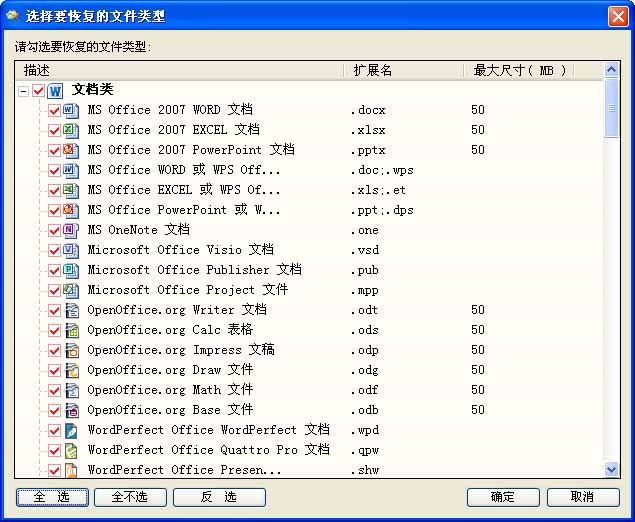
Task: Click the MS Office 2007 EXCEL file icon
Action: coord(71,130)
